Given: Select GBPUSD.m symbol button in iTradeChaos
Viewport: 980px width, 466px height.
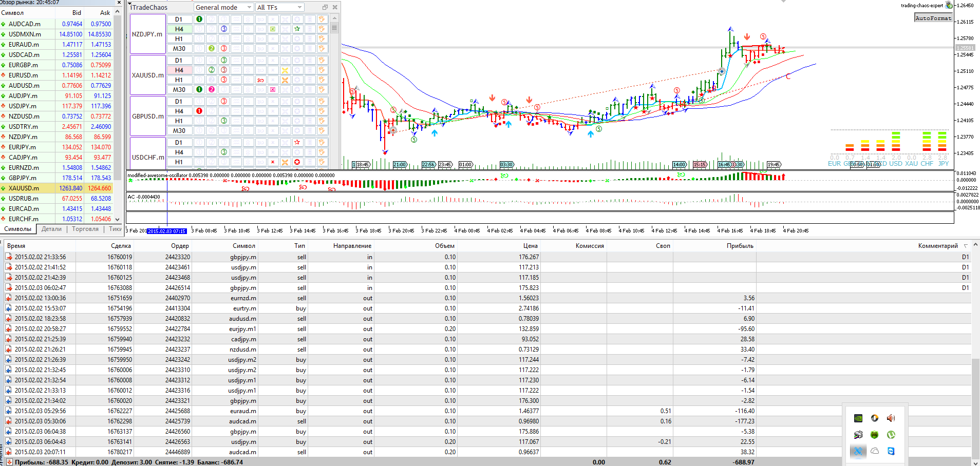Looking at the screenshot, I should pos(147,116).
